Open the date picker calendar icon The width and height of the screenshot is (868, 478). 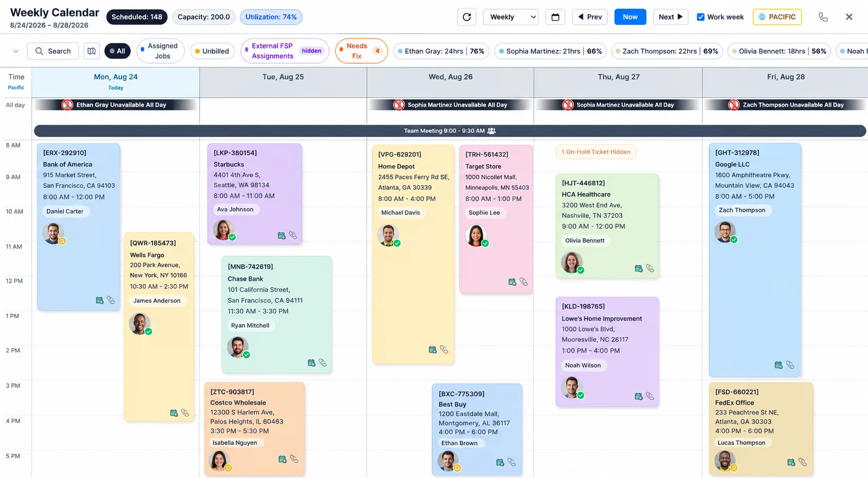555,17
